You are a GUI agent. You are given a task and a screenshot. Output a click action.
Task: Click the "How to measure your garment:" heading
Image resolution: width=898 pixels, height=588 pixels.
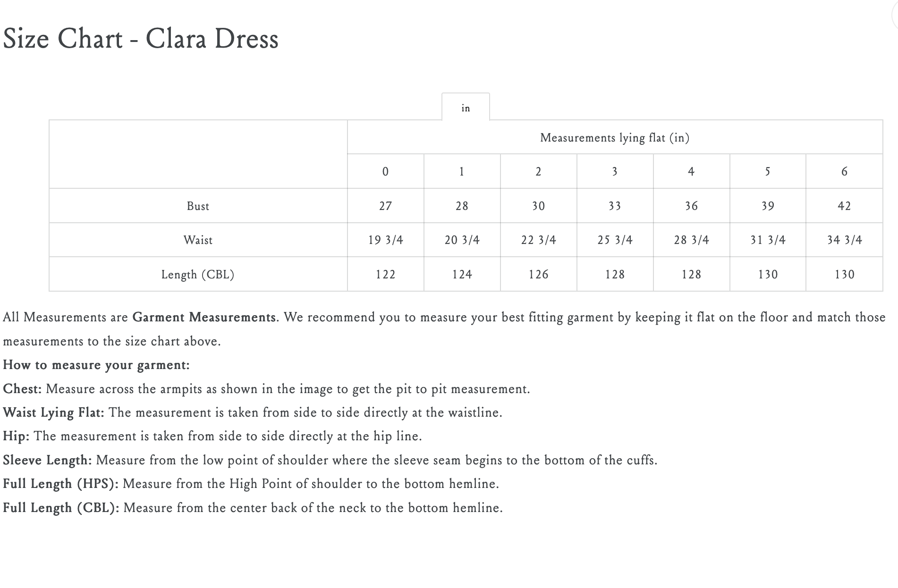coord(96,365)
